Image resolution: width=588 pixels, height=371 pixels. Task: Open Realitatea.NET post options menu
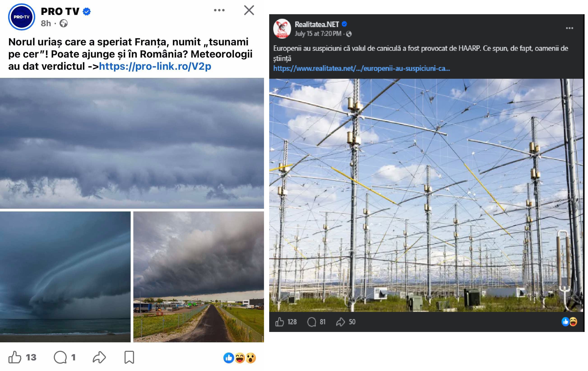tap(569, 28)
